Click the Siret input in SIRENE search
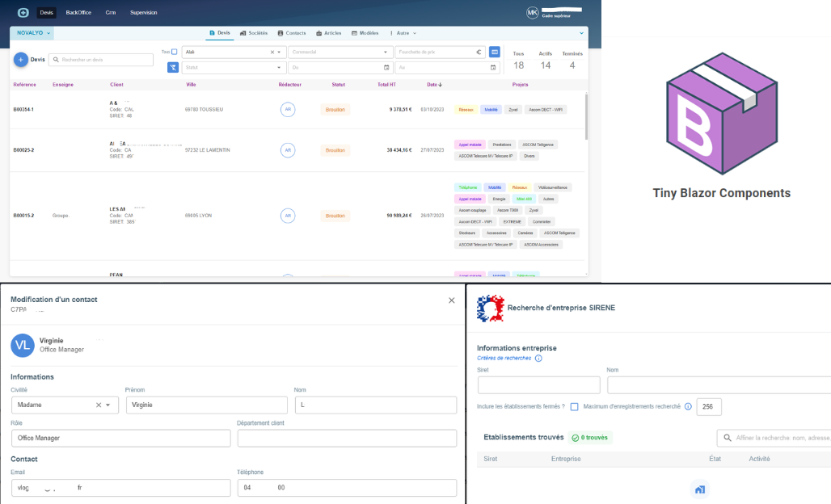The height and width of the screenshot is (504, 831). tap(539, 385)
